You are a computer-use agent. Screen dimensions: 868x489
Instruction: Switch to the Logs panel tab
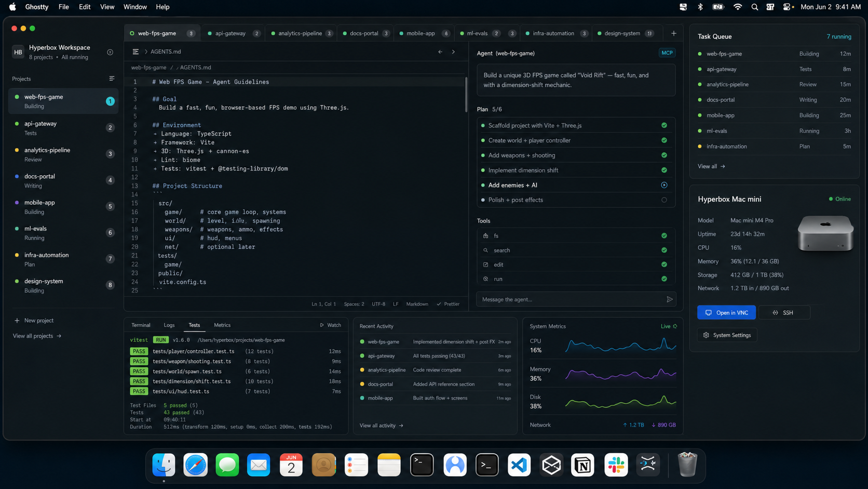pyautogui.click(x=169, y=325)
